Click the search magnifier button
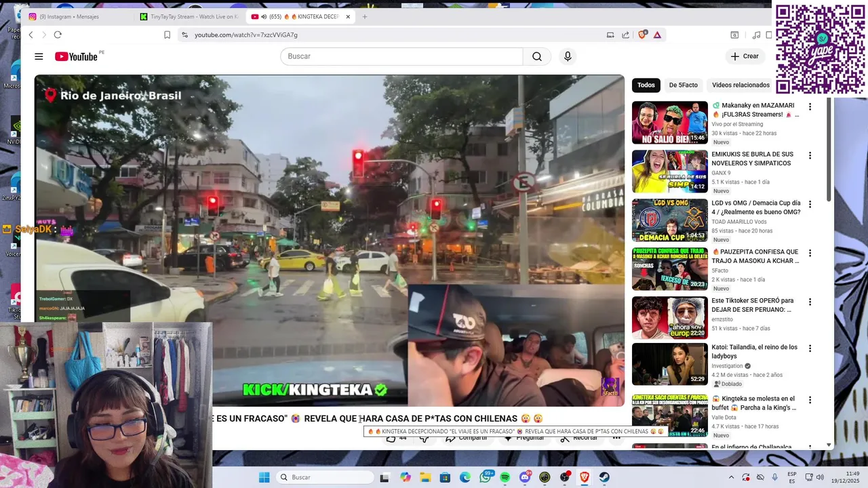This screenshot has width=868, height=488. coord(536,56)
